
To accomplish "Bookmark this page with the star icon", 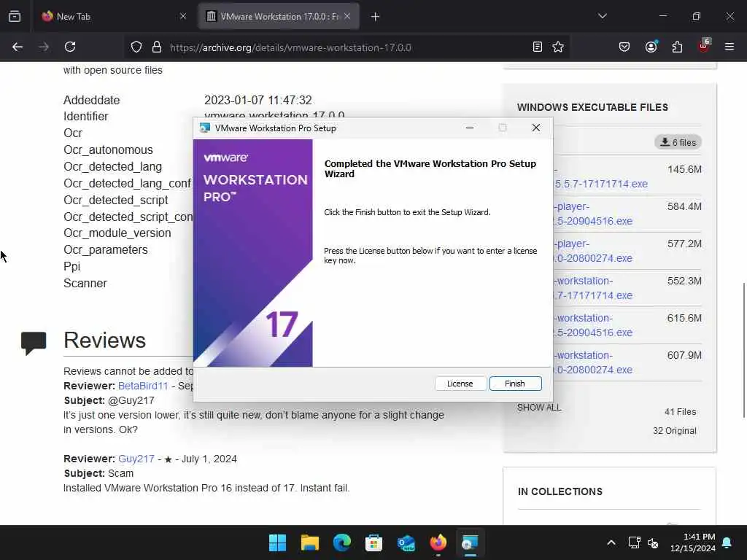I will point(558,47).
